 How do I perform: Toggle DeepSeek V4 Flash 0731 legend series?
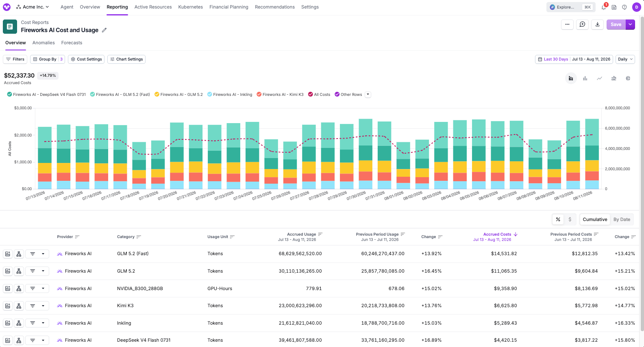click(x=46, y=95)
